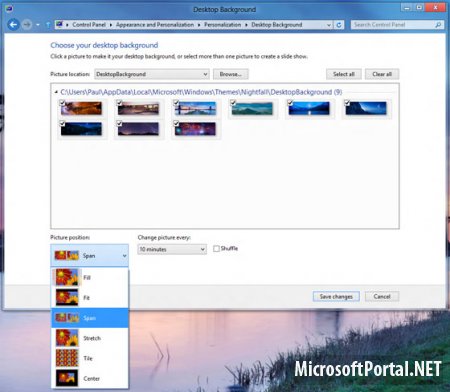This screenshot has width=450, height=392.
Task: Open Appearance and Personalization breadcrumb
Action: pyautogui.click(x=155, y=25)
